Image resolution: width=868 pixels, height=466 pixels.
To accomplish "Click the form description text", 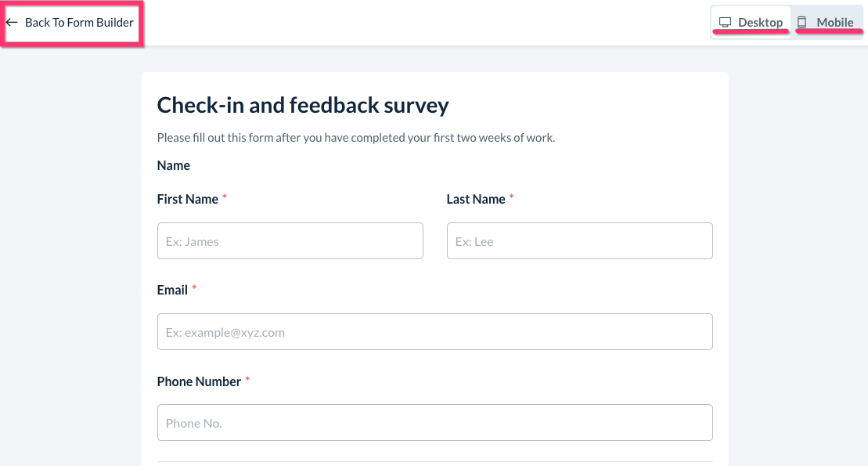I will 355,137.
